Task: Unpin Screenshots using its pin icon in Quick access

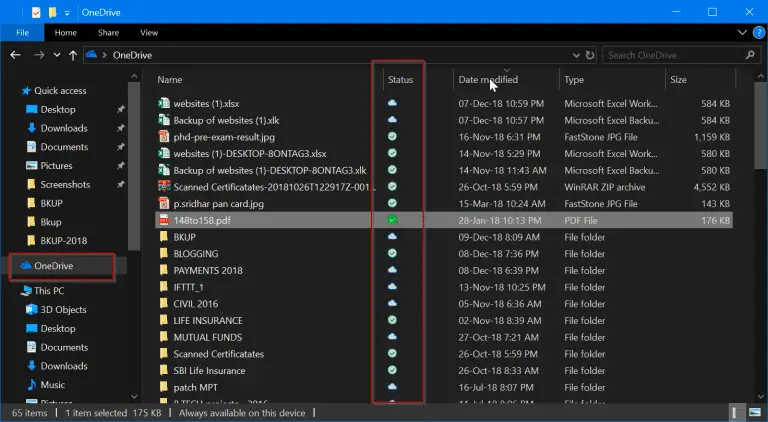Action: tap(120, 184)
